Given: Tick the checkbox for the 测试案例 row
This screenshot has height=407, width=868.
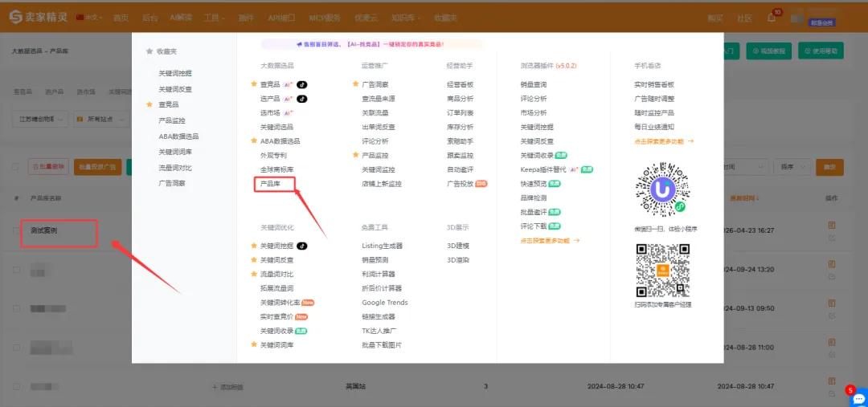Looking at the screenshot, I should [16, 231].
